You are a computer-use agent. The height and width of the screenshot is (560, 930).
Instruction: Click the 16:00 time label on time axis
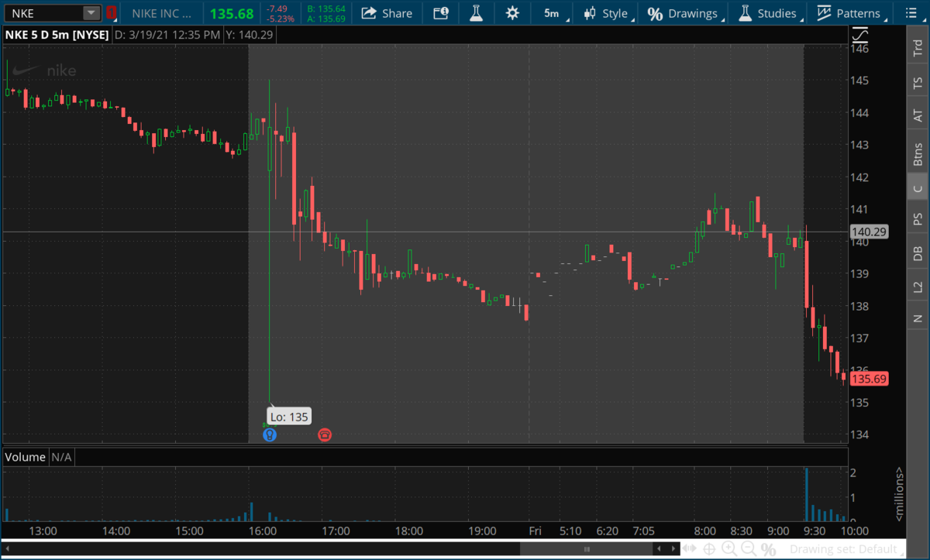tap(263, 531)
